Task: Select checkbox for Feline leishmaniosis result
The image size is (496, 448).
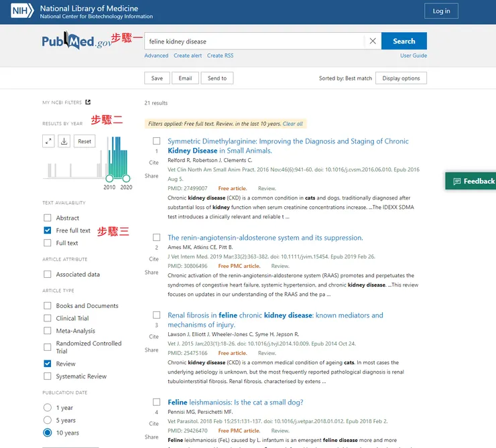Action: 157,402
